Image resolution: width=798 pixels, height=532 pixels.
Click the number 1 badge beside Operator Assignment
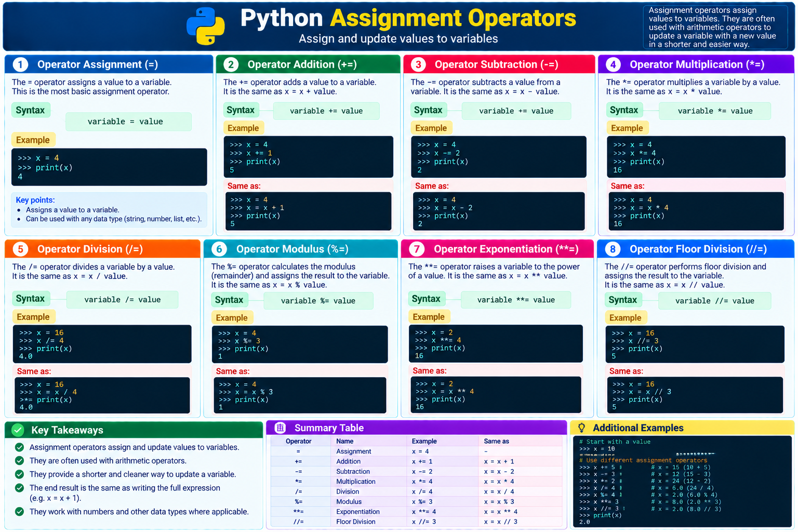tap(20, 64)
